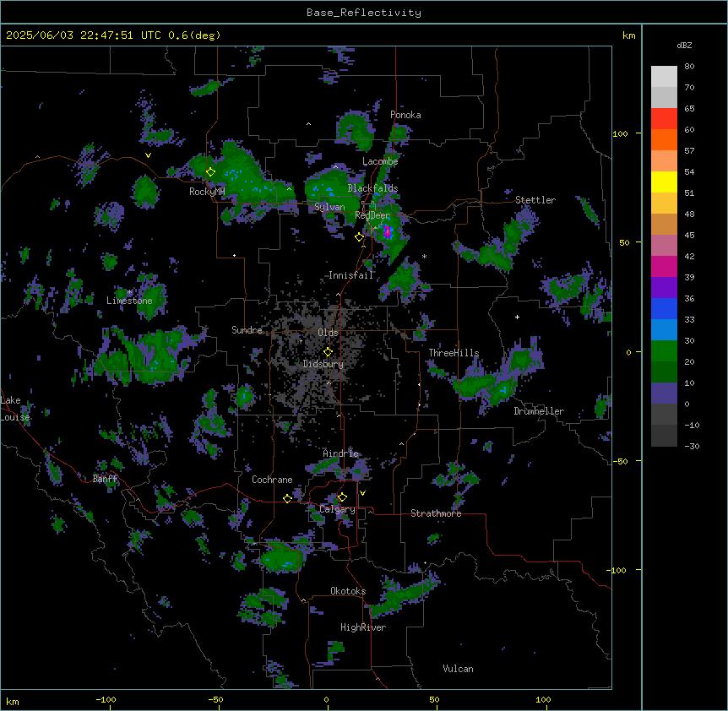The image size is (728, 711).
Task: Click the 80 value in the dBZ legend
Action: point(689,67)
